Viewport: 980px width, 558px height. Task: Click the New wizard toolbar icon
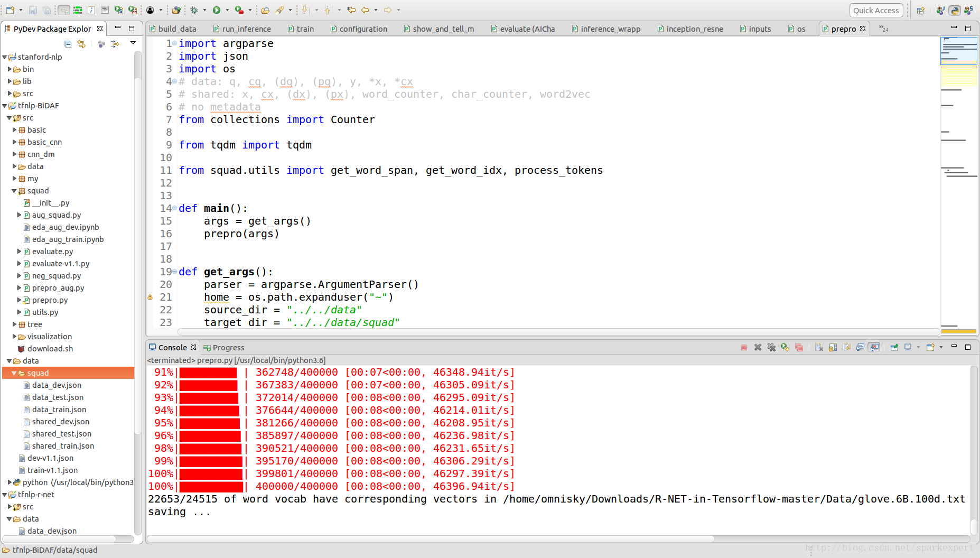point(10,10)
